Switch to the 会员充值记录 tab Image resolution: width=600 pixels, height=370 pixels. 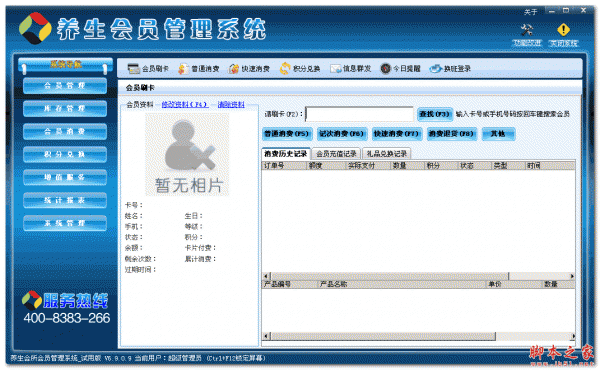click(336, 154)
